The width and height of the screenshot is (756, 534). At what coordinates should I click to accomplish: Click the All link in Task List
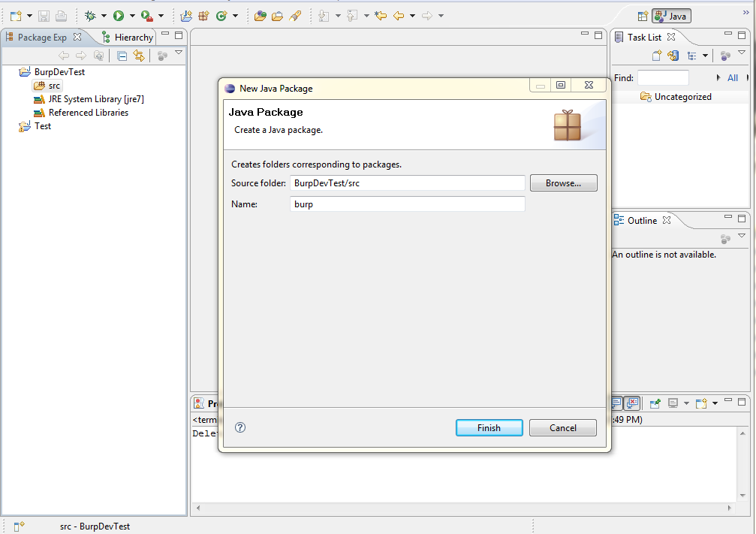point(733,77)
